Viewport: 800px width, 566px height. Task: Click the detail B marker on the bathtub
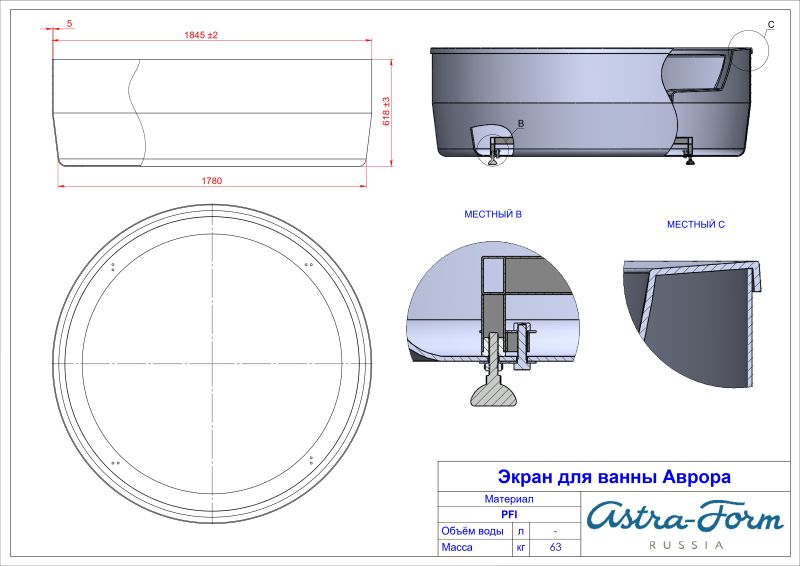[519, 122]
